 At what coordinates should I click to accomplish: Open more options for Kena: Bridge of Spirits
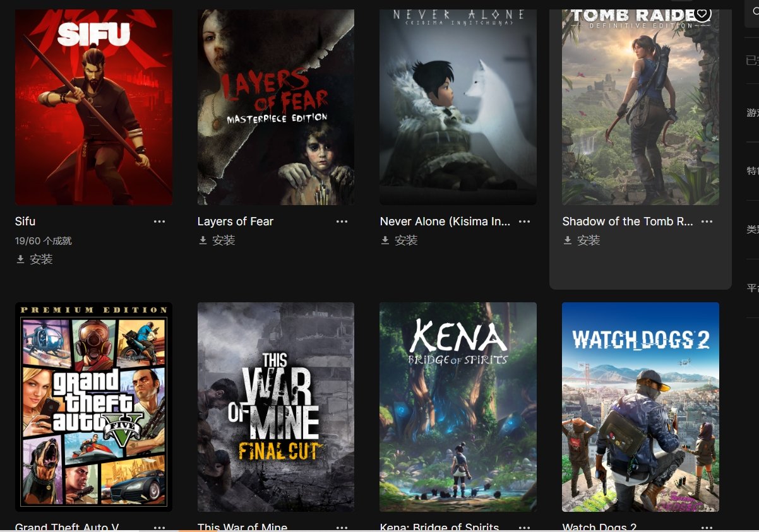tap(524, 527)
